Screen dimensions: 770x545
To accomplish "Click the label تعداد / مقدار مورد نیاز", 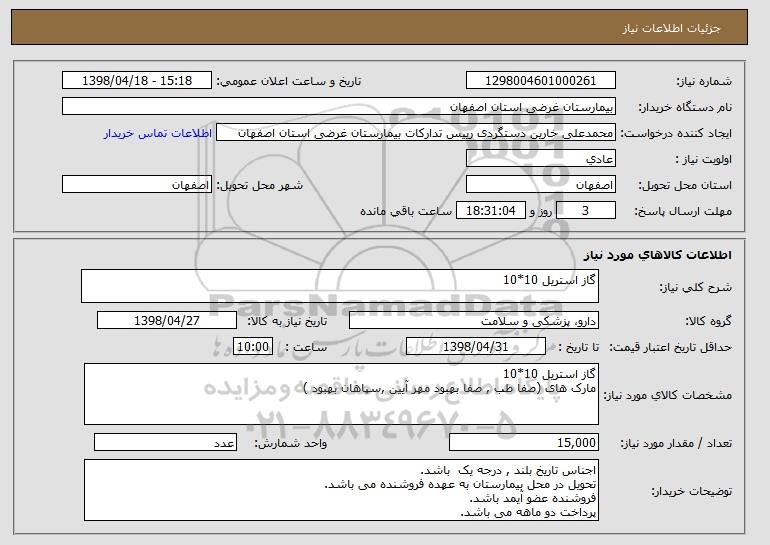I will 676,443.
